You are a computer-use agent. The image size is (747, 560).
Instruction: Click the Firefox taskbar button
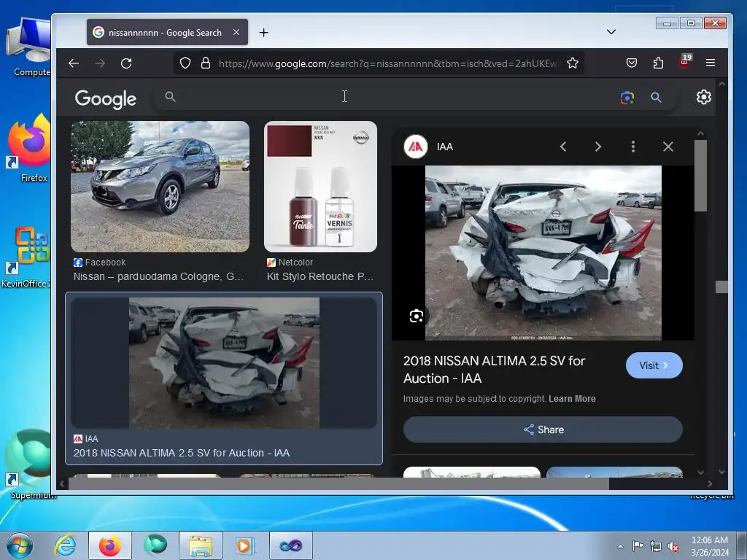[x=110, y=545]
